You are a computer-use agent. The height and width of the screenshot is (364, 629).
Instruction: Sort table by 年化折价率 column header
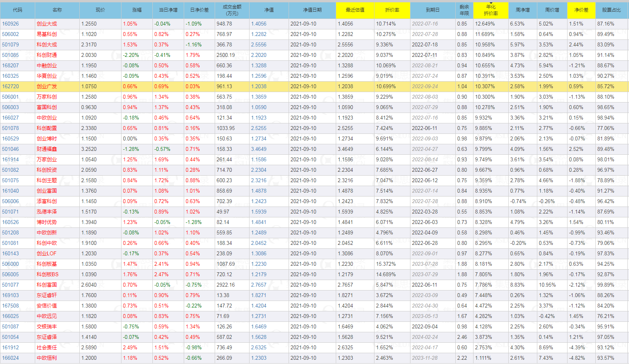(491, 10)
